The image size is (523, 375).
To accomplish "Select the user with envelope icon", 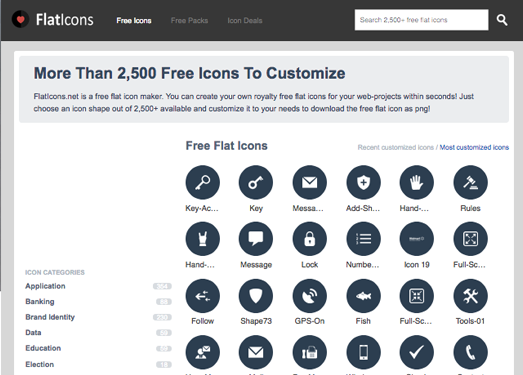I will pyautogui.click(x=202, y=352).
